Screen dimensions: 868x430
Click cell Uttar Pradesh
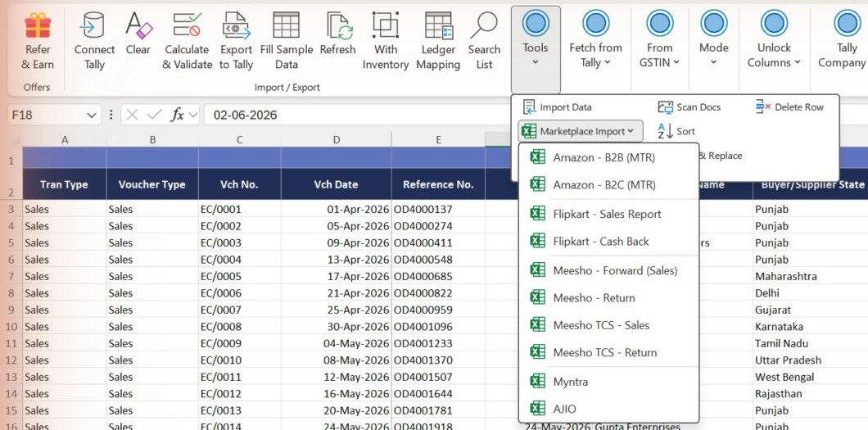pyautogui.click(x=811, y=360)
